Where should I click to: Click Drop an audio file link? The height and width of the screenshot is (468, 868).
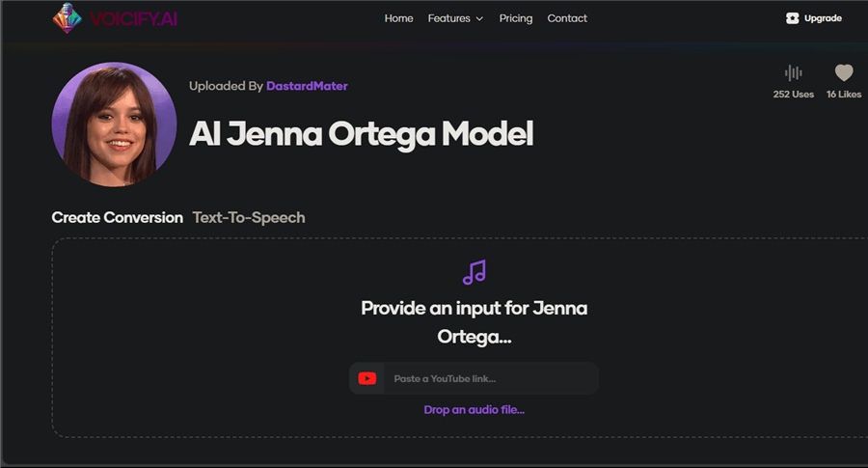(474, 410)
